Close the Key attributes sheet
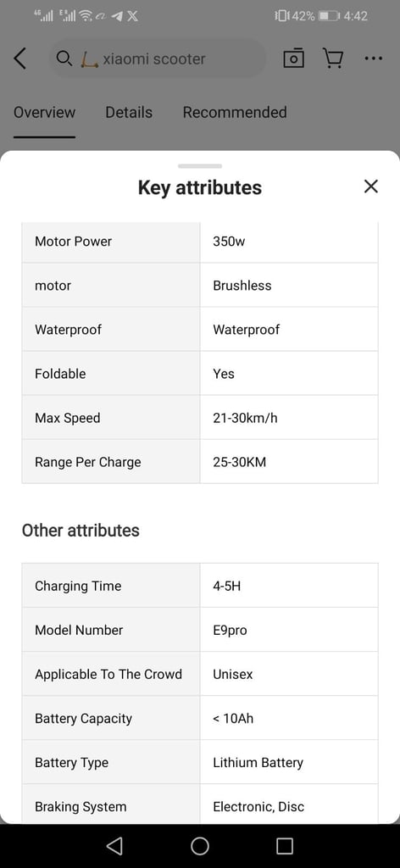Screen dimensions: 400x868 point(371,186)
